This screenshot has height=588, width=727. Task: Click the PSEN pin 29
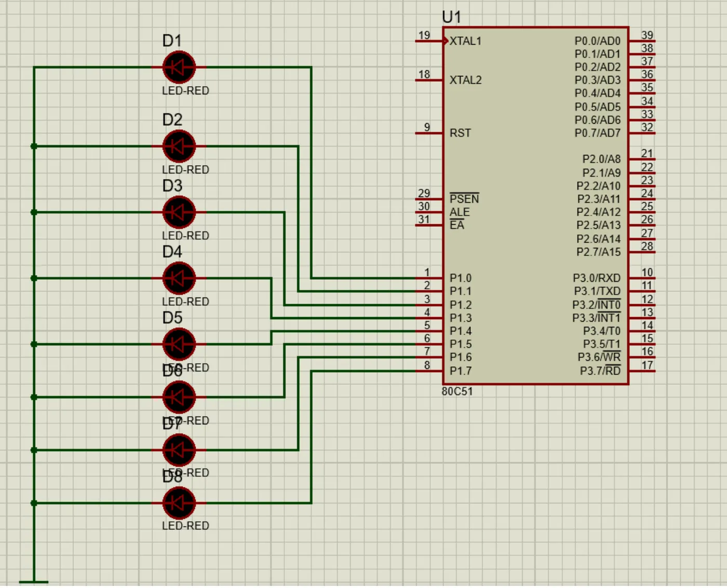(429, 198)
